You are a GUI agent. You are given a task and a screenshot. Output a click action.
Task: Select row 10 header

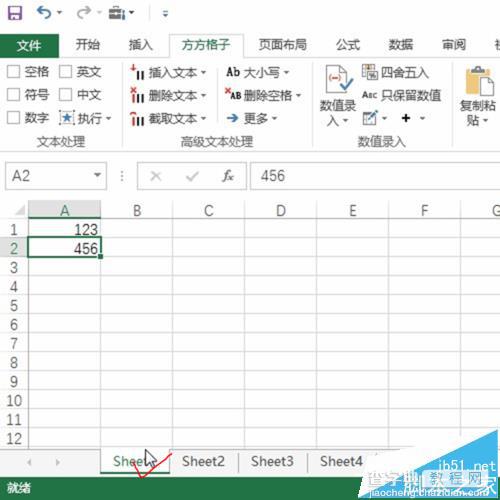pos(14,401)
